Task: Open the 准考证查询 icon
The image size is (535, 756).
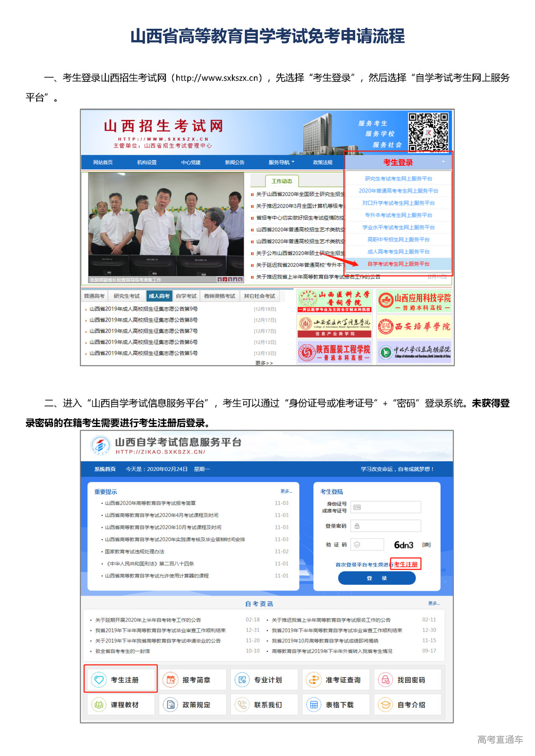Action: coord(313,680)
